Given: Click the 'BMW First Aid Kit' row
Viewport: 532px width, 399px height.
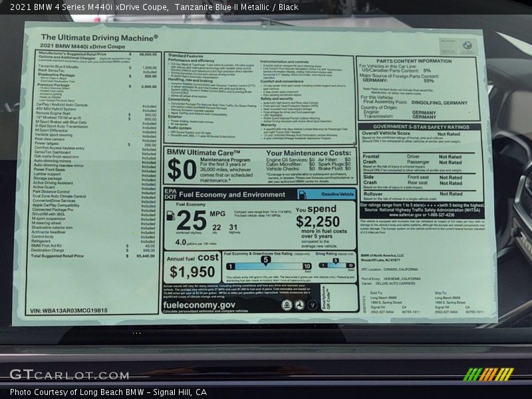Looking at the screenshot, I should point(93,245).
